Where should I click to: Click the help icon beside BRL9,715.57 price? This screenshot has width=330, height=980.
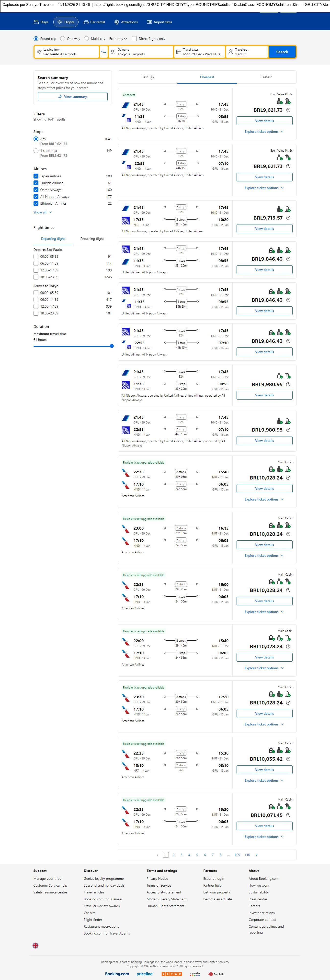point(288,218)
